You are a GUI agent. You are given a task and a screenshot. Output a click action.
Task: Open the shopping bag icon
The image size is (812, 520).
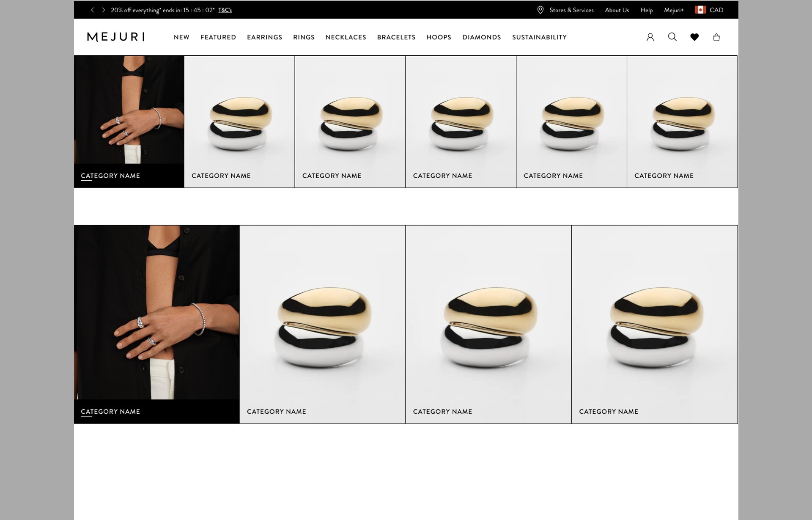[716, 37]
